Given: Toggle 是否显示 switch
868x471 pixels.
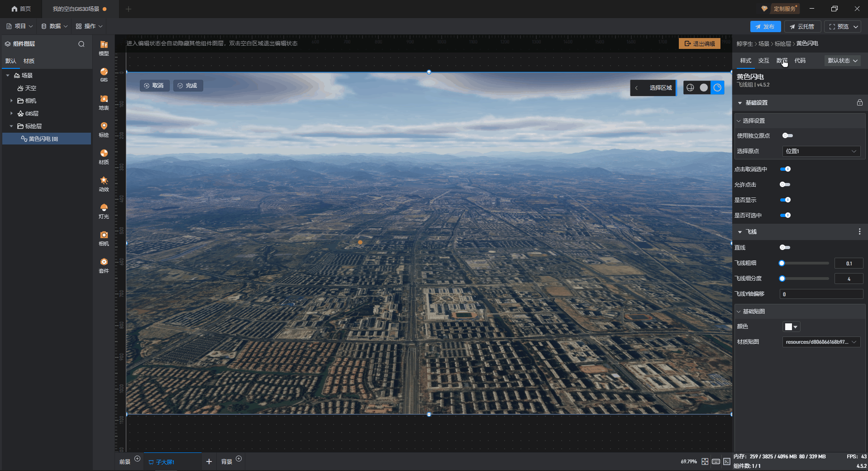Looking at the screenshot, I should (x=785, y=200).
